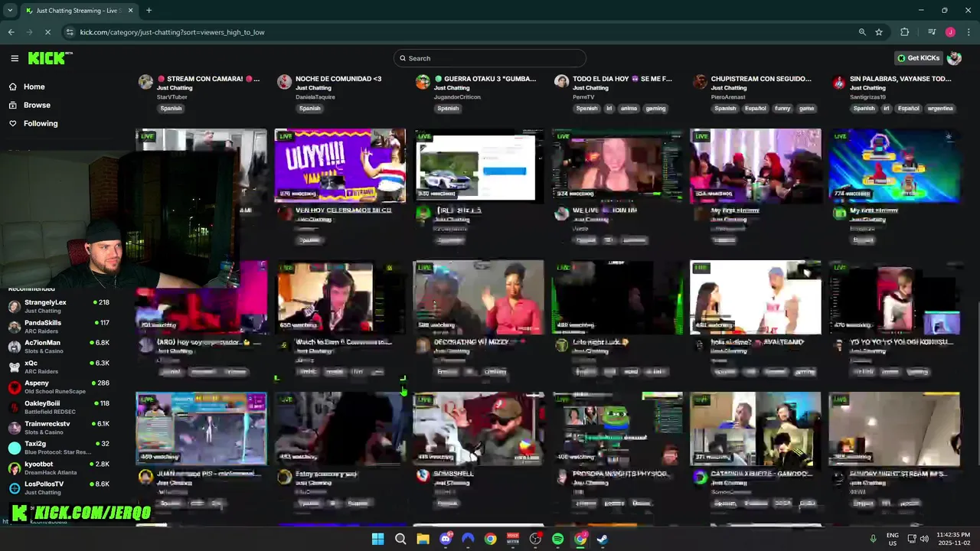This screenshot has height=551, width=980.
Task: Open GUERRA OTAKU 3 stream title
Action: coord(485,79)
